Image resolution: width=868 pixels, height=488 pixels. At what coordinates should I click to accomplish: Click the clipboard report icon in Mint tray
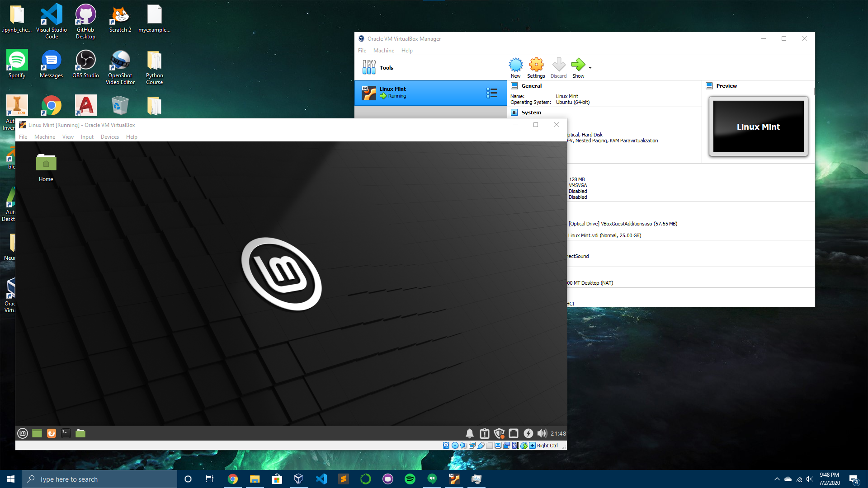pyautogui.click(x=485, y=433)
